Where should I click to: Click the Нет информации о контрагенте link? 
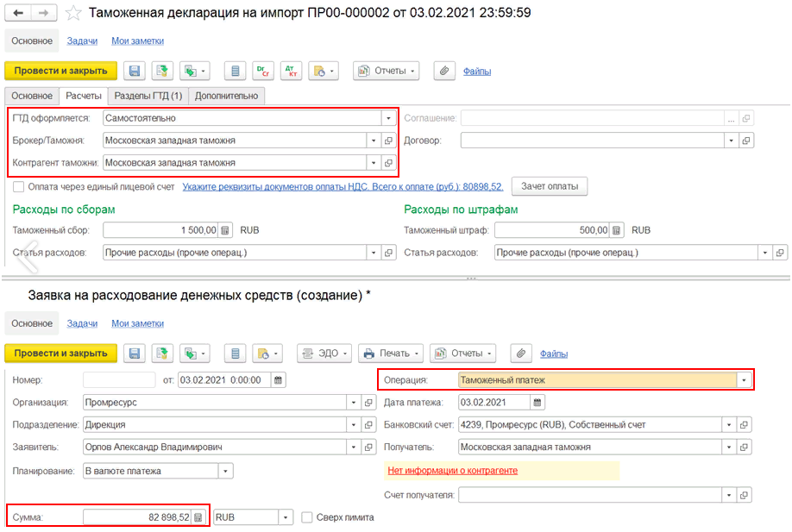click(x=452, y=471)
